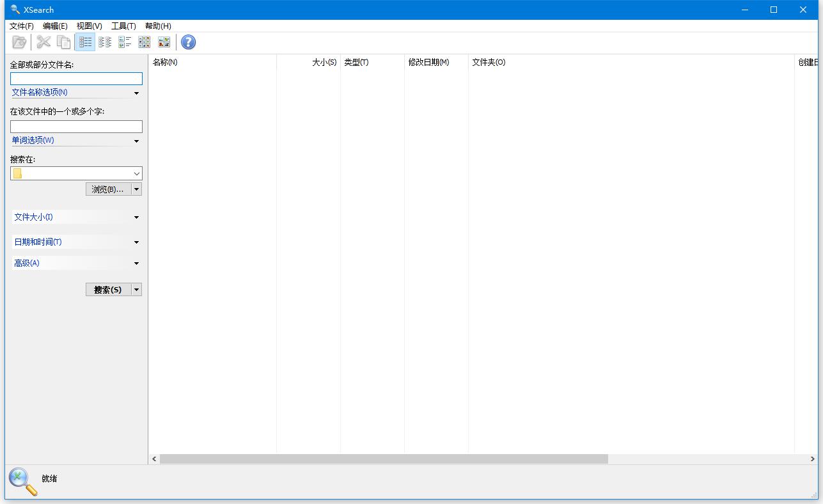
Task: Click the XSearch magnifier icon in status bar
Action: pyautogui.click(x=23, y=482)
